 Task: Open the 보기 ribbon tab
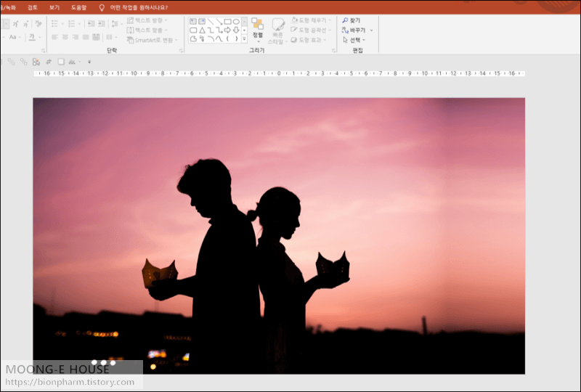click(x=54, y=7)
